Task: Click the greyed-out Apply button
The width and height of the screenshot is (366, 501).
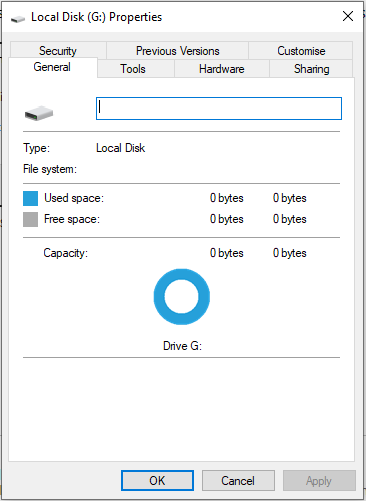Action: point(319,480)
